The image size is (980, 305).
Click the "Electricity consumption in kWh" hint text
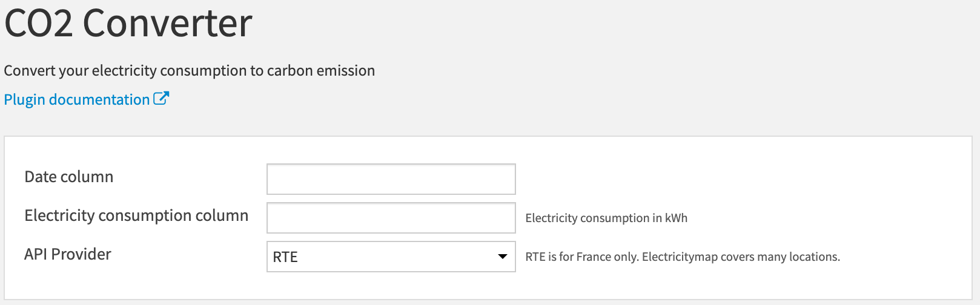pos(606,218)
